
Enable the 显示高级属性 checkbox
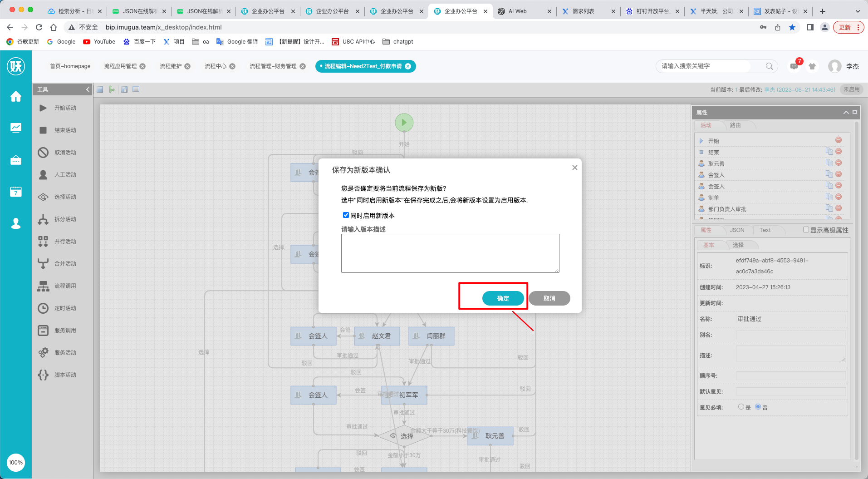coord(806,230)
